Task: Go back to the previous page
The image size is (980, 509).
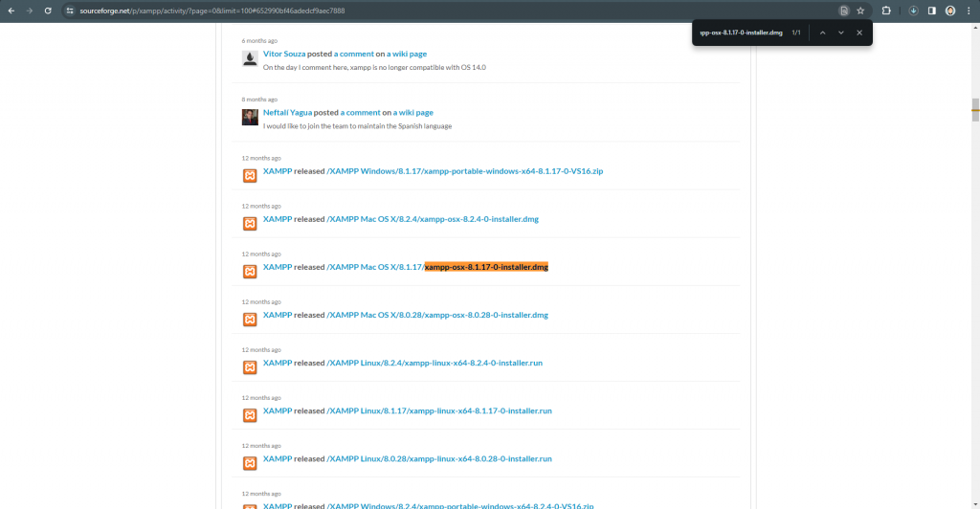Action: [x=11, y=11]
